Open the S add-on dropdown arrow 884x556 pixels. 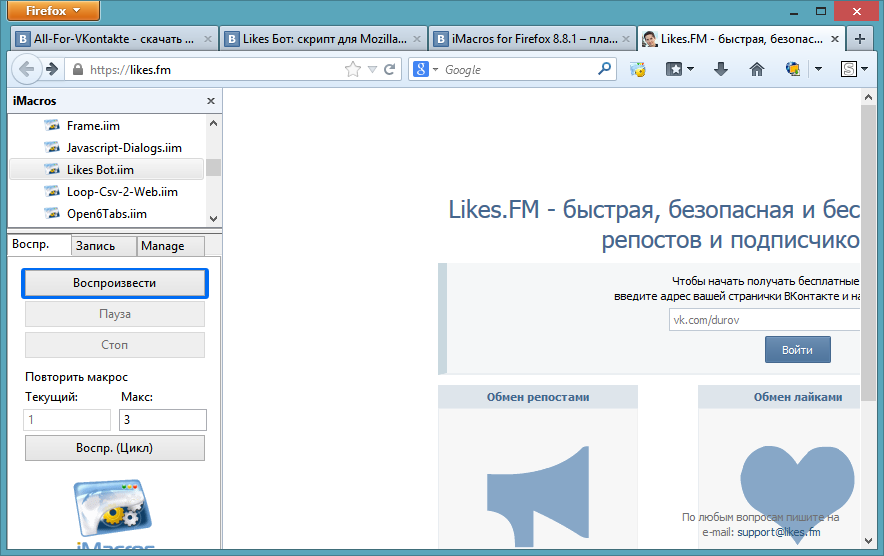click(x=864, y=69)
